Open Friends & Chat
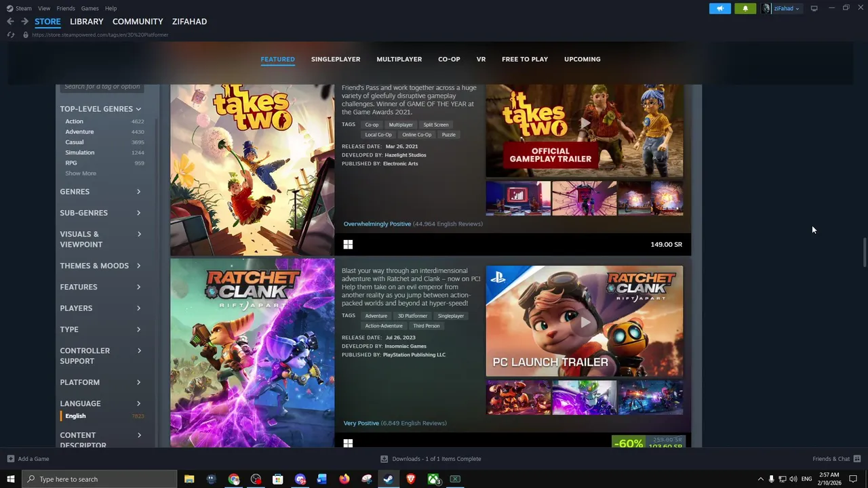 (x=837, y=459)
